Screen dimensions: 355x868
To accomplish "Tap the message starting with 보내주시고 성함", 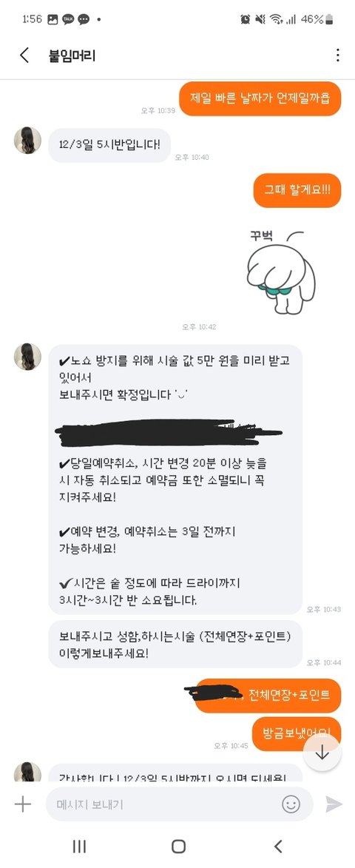I will pyautogui.click(x=175, y=644).
